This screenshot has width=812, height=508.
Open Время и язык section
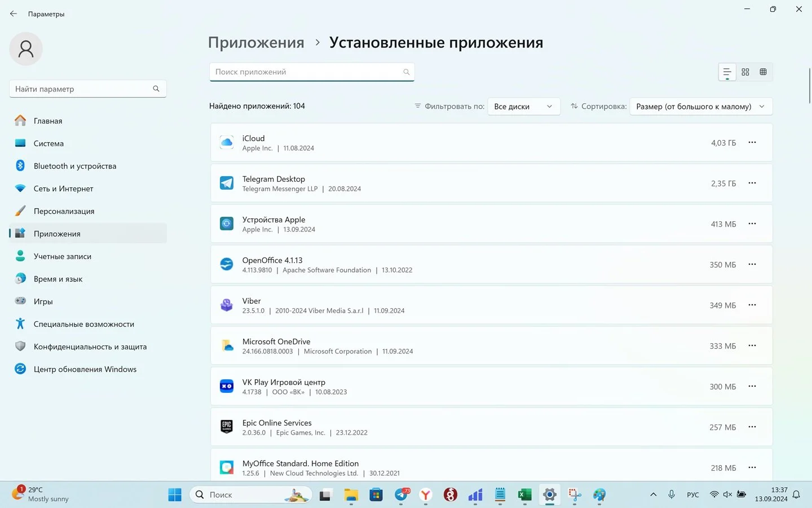pyautogui.click(x=88, y=279)
